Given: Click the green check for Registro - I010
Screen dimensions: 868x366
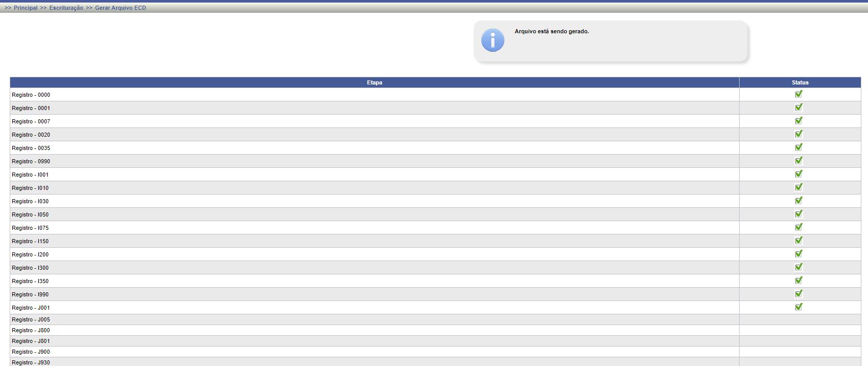Looking at the screenshot, I should coord(798,187).
